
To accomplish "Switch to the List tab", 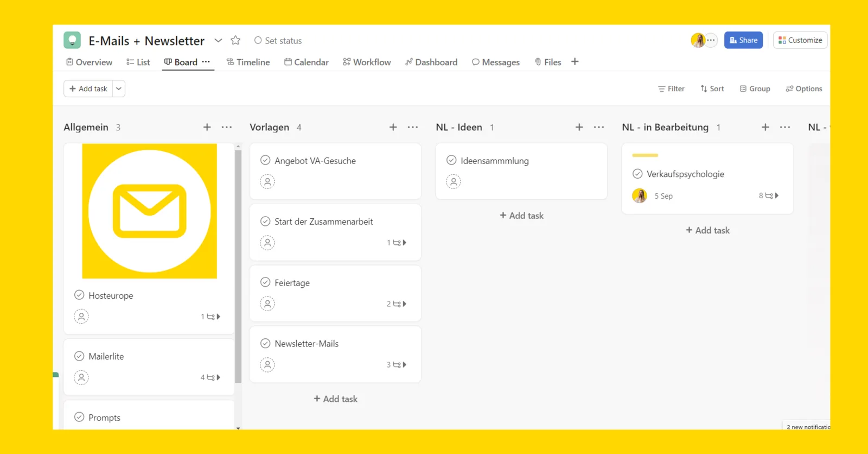I will tap(138, 62).
